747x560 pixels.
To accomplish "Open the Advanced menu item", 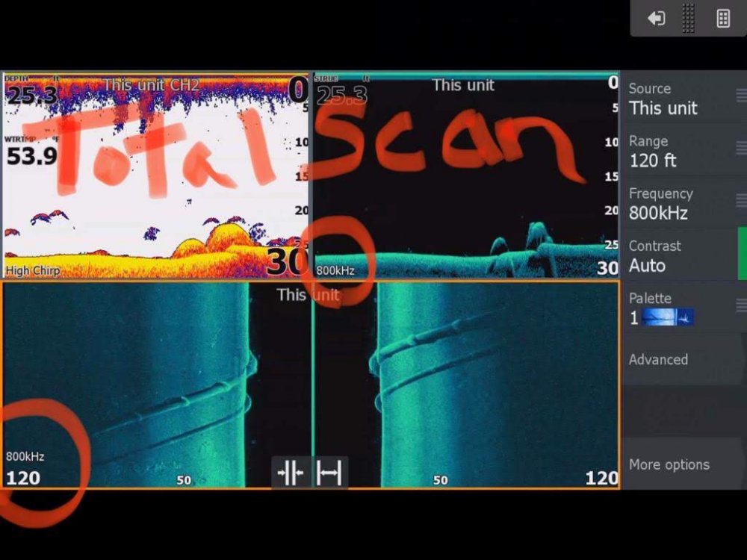I will [658, 360].
